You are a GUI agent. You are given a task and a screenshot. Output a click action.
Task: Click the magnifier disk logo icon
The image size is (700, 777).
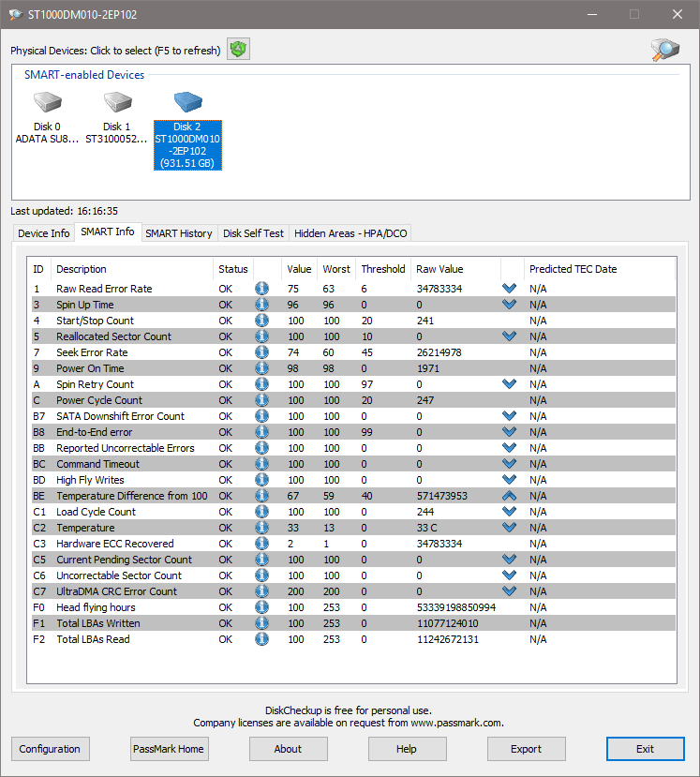tap(665, 50)
